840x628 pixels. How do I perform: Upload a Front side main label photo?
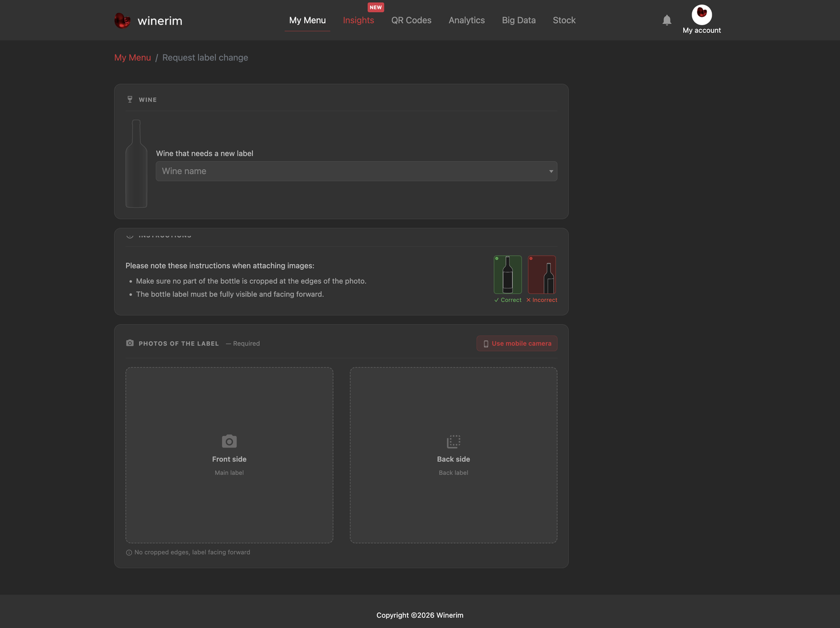point(229,455)
